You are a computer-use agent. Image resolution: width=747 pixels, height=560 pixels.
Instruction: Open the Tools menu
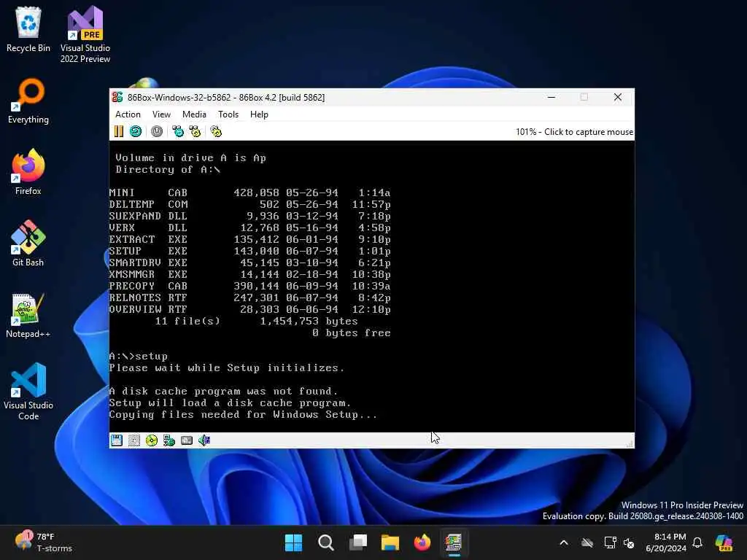pos(228,114)
